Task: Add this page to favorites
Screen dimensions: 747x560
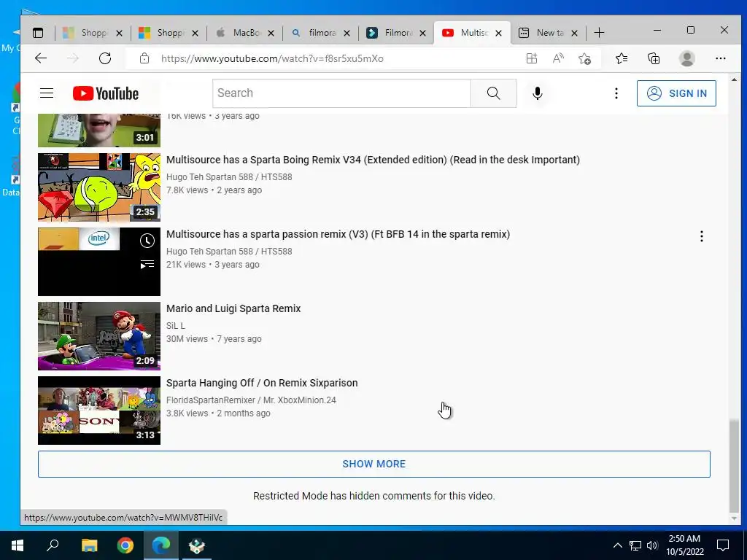Action: click(584, 58)
